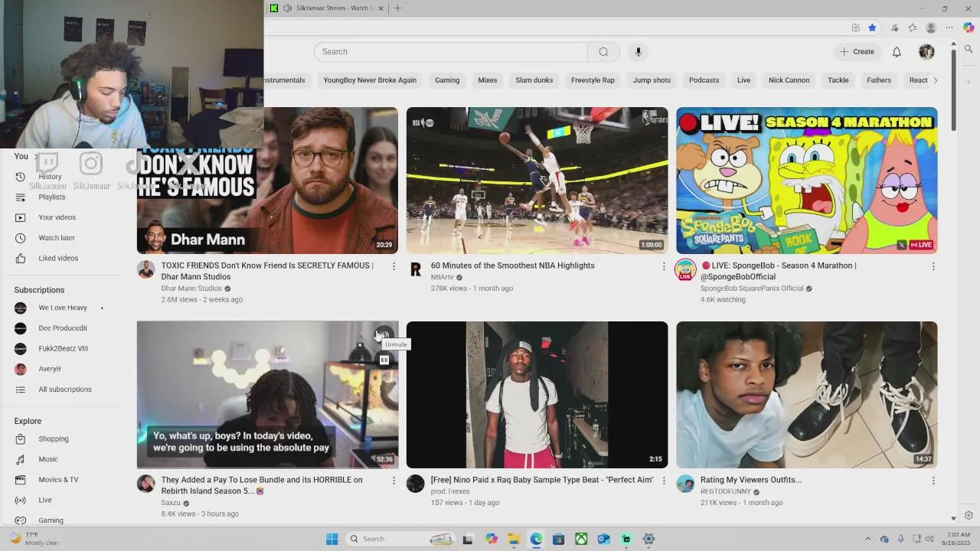
Task: Open options menu for SpongeBob live video
Action: pos(933,266)
